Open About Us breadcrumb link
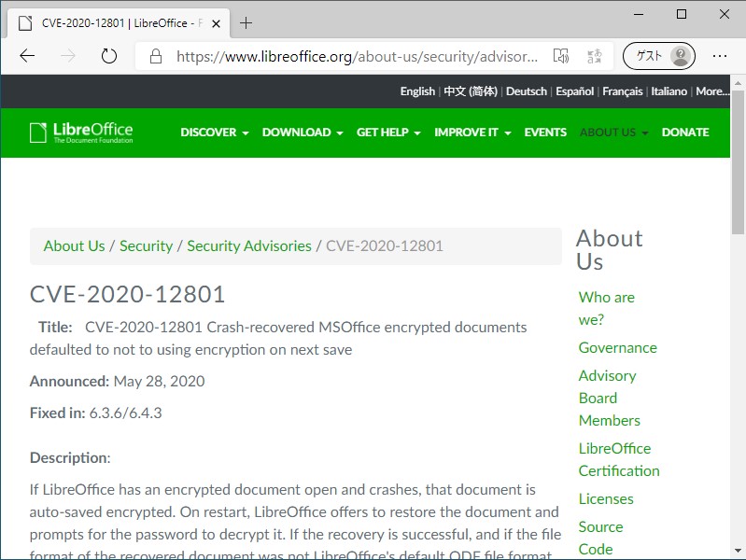This screenshot has width=746, height=560. pos(74,246)
